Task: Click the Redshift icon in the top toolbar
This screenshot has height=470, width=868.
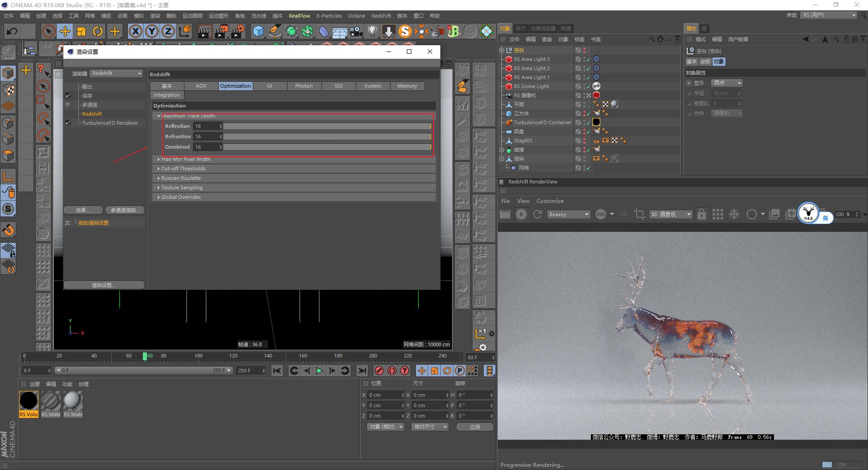Action: coord(406,32)
